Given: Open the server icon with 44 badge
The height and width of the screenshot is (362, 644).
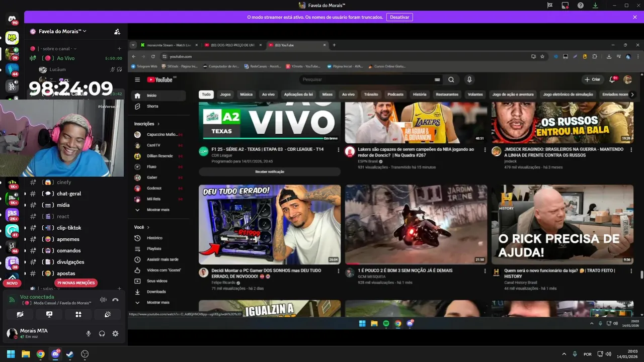Looking at the screenshot, I should pos(12,70).
